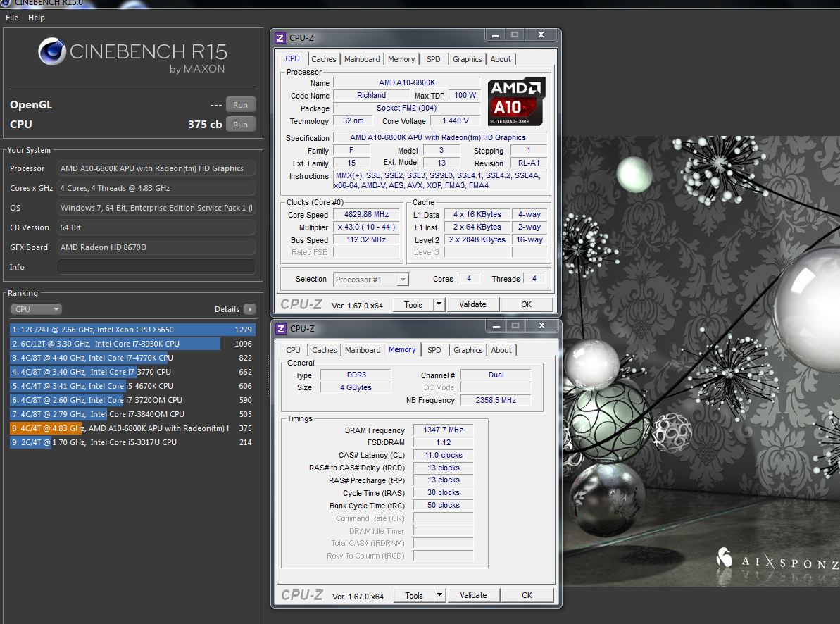Click the Core Speed 4829.86 MHz value

click(366, 214)
